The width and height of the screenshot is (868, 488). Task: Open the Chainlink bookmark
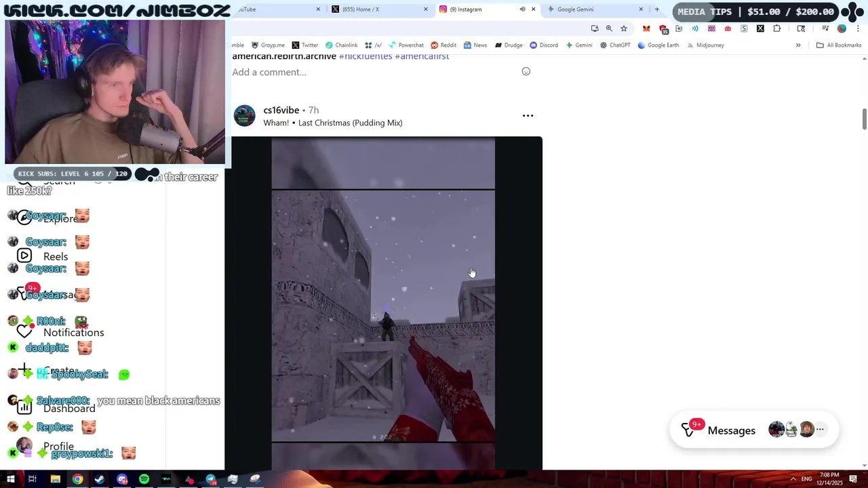(x=341, y=45)
